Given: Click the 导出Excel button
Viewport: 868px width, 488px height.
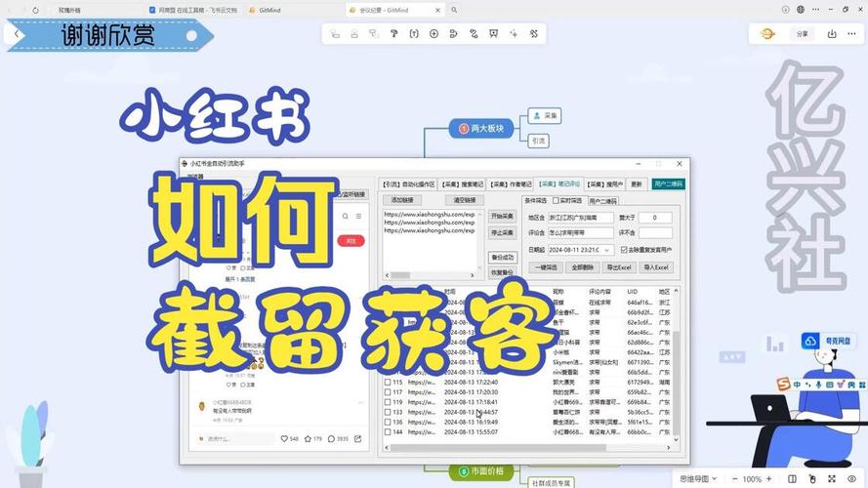Looking at the screenshot, I should coord(619,267).
